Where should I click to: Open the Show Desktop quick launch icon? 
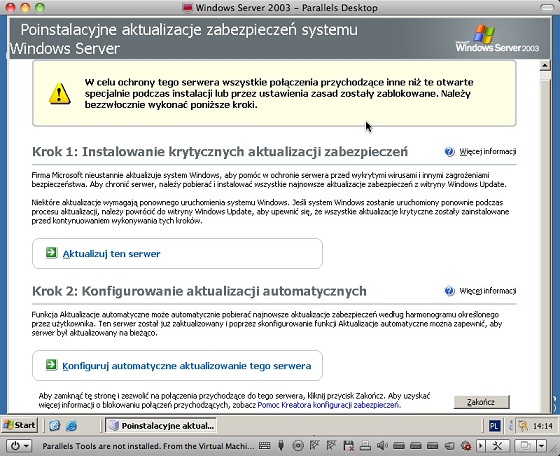tap(55, 426)
